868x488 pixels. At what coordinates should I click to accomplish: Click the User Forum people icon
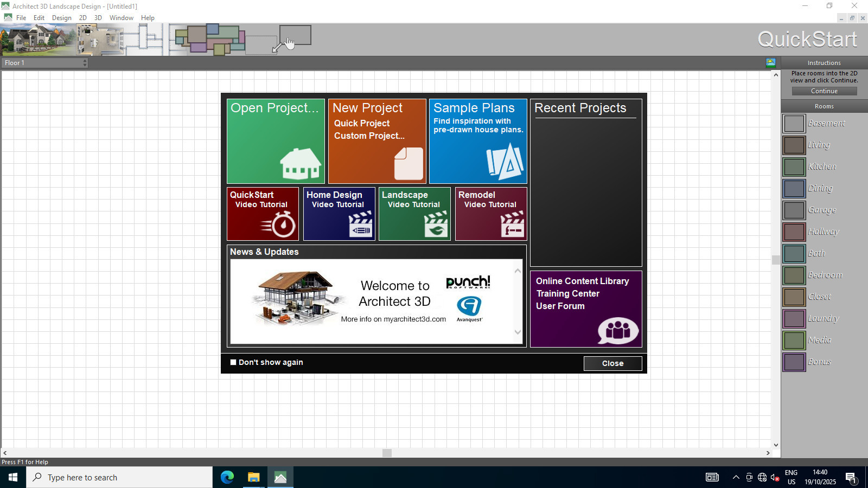(x=618, y=330)
